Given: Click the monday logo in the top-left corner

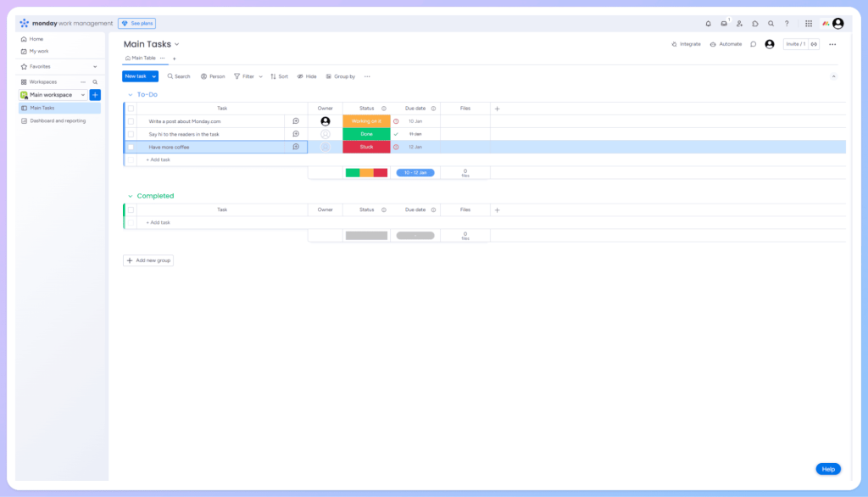Looking at the screenshot, I should (x=25, y=23).
